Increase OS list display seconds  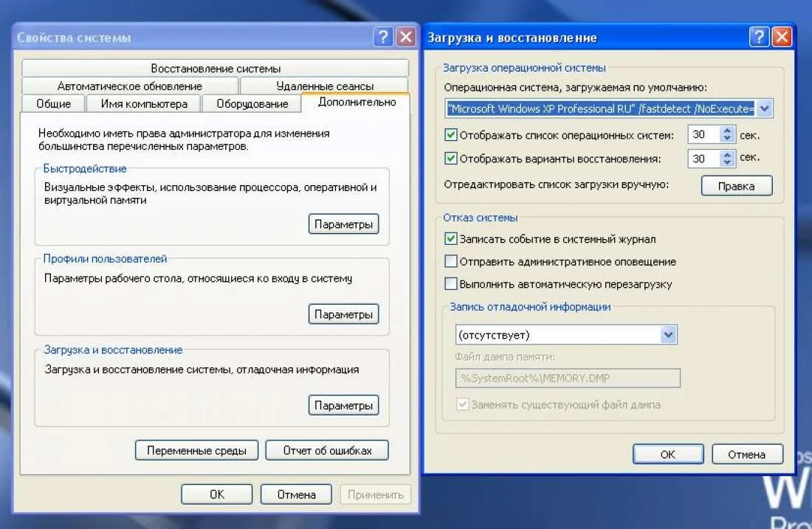pos(727,131)
